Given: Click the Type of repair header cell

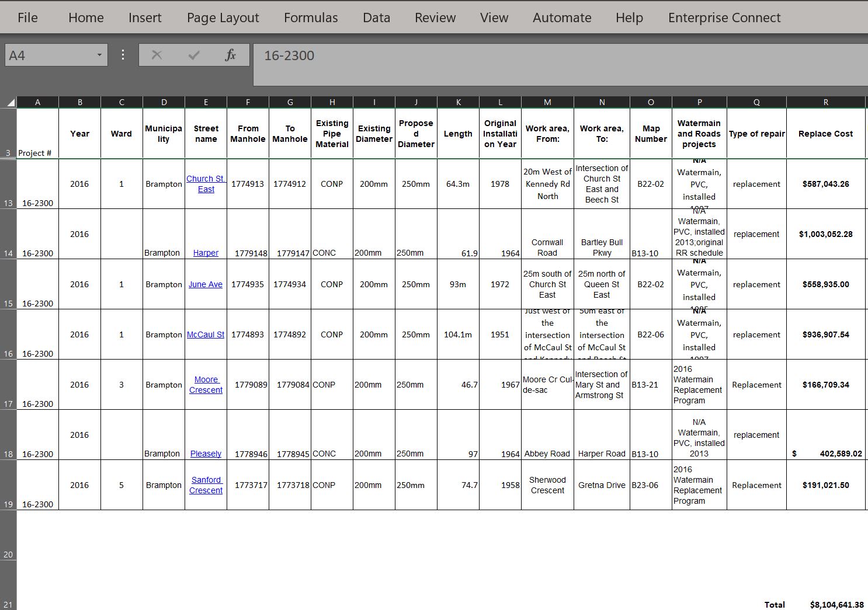Looking at the screenshot, I should pos(756,134).
